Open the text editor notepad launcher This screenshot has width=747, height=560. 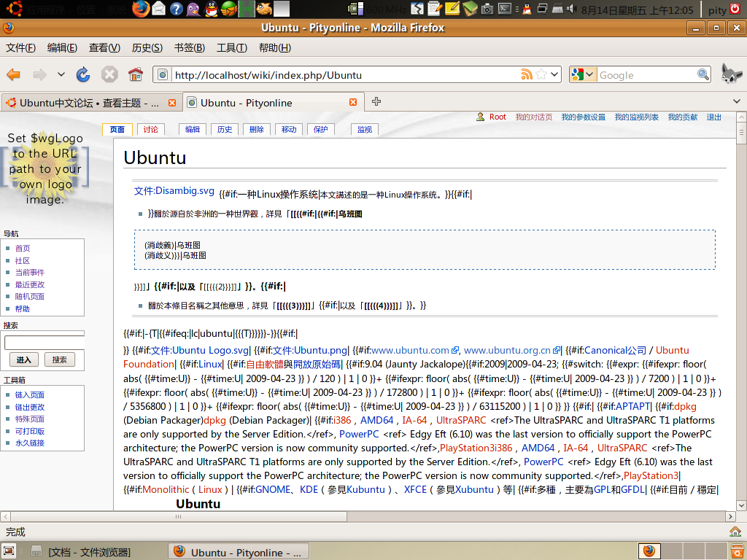[434, 8]
